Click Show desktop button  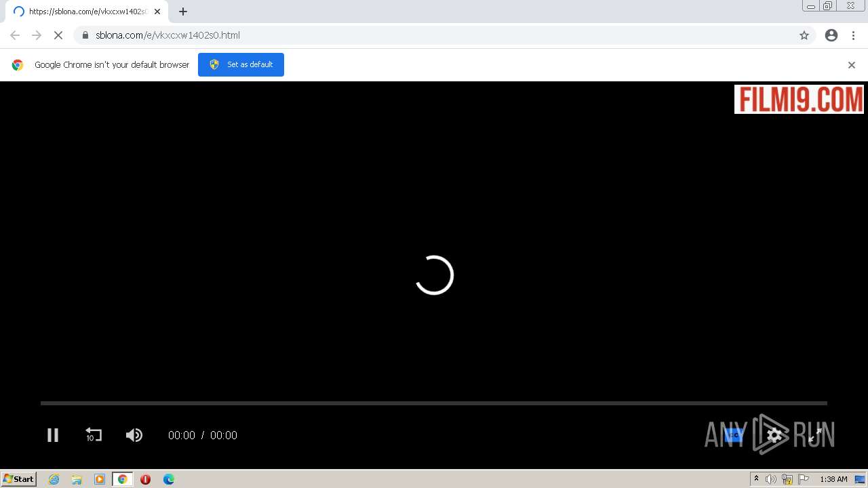coord(861,479)
